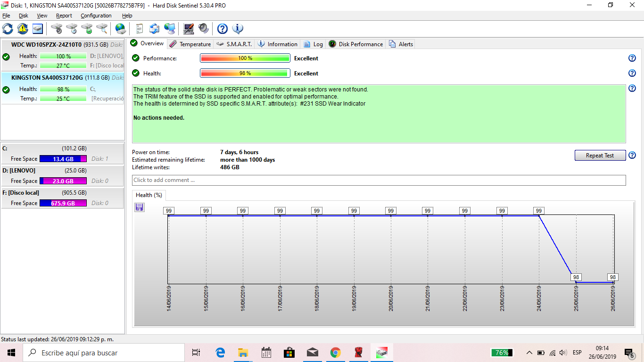Select the Health (%) graph tab
The width and height of the screenshot is (644, 362).
(149, 195)
